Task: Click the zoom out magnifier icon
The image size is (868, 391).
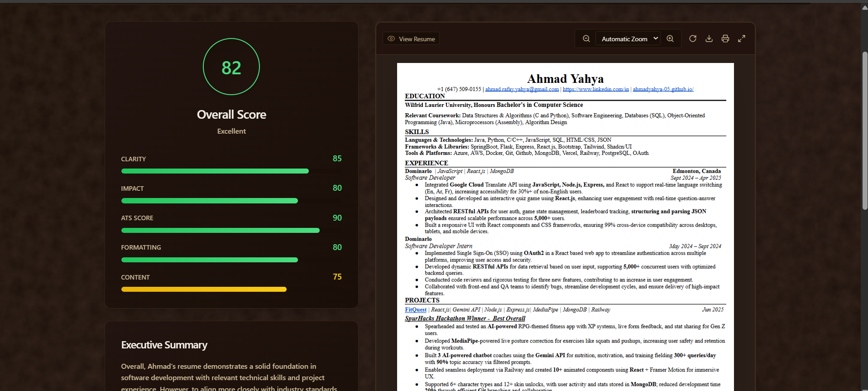Action: pos(586,39)
